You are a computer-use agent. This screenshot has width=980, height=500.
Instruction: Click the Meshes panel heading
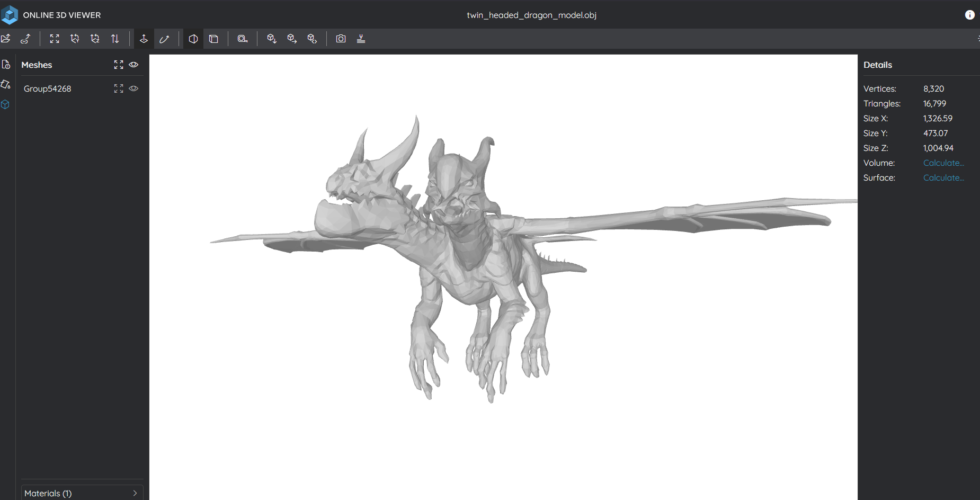pyautogui.click(x=37, y=65)
